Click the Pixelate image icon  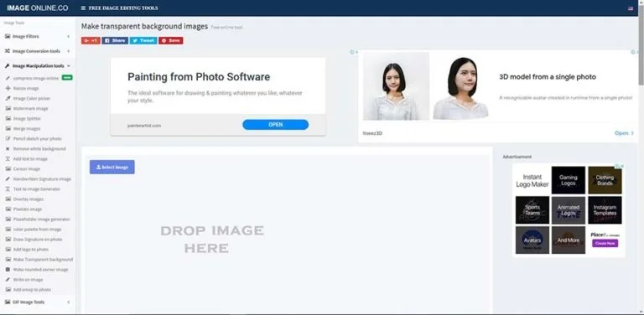tap(8, 209)
